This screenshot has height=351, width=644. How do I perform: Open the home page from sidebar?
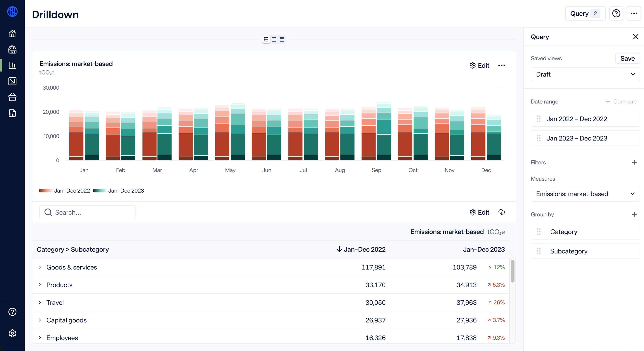point(12,34)
